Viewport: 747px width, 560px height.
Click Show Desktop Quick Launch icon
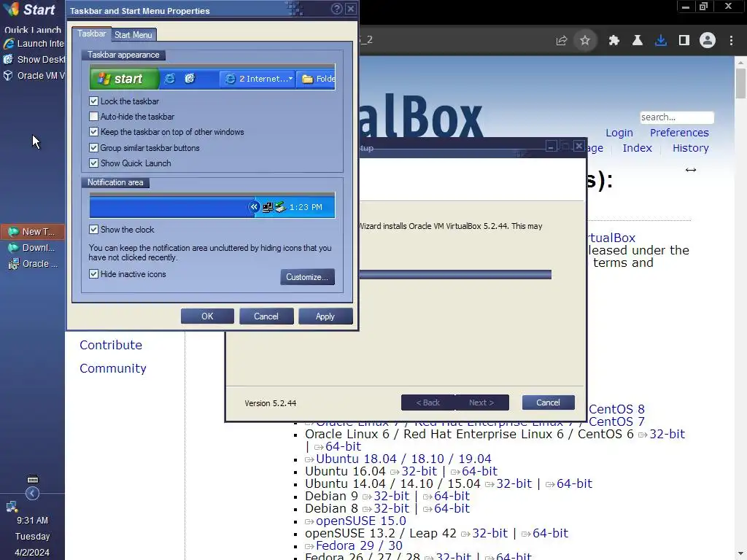(x=34, y=60)
